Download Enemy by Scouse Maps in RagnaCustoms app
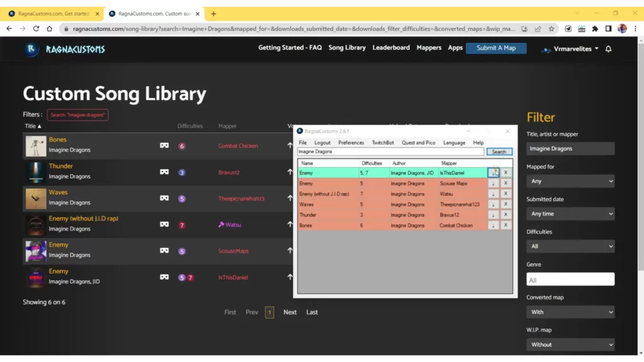 click(x=493, y=184)
